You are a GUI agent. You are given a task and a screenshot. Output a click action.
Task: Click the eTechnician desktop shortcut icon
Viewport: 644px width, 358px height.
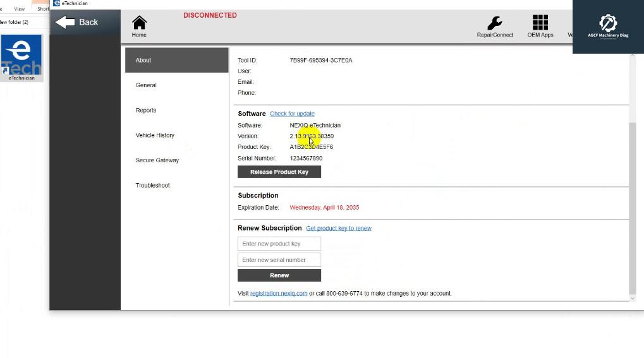[x=21, y=57]
